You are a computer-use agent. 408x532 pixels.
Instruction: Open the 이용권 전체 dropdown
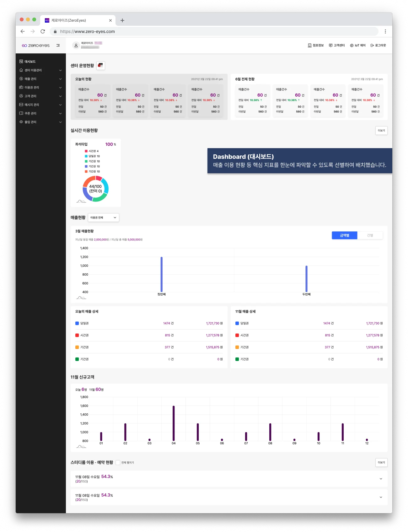click(103, 218)
